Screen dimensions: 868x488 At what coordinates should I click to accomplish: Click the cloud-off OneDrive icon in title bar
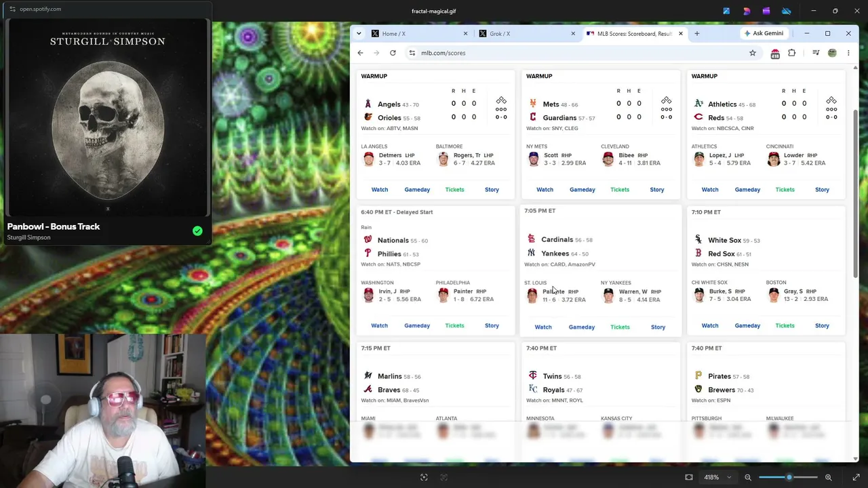coord(787,11)
